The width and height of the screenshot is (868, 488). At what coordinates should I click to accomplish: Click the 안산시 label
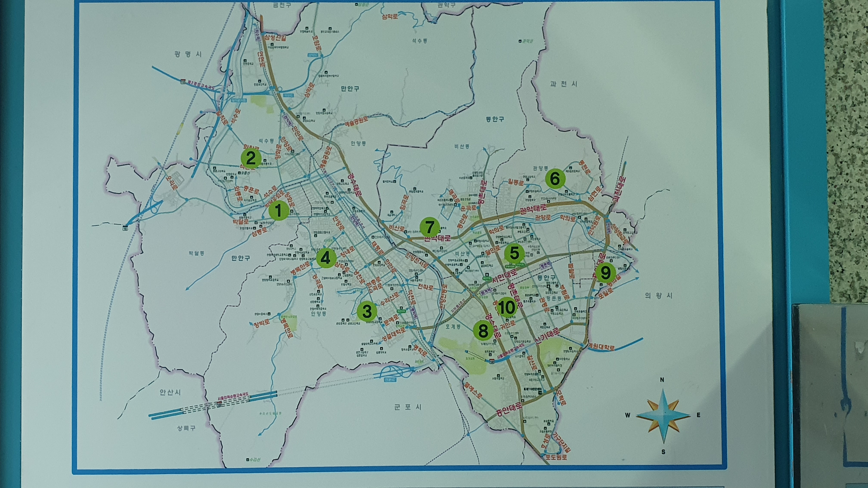pyautogui.click(x=170, y=393)
